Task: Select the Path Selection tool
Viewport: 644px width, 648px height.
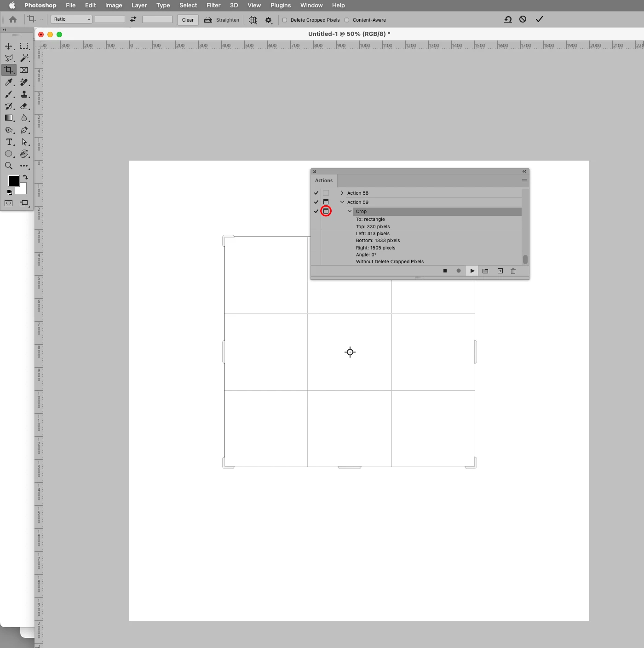Action: click(x=24, y=142)
